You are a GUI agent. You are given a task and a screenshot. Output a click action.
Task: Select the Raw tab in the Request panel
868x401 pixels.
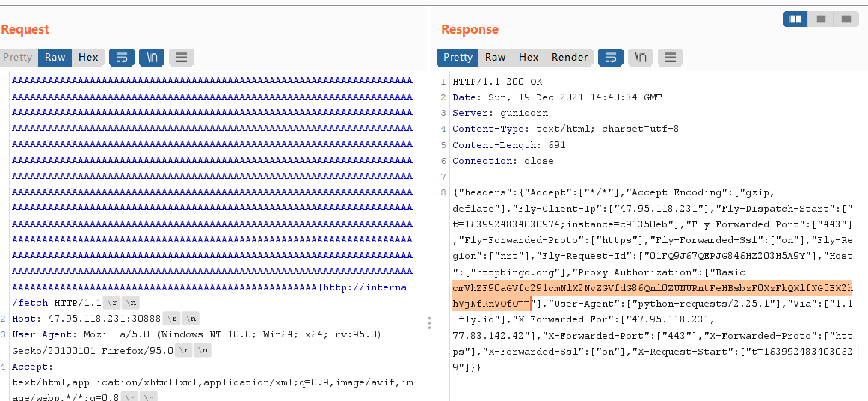tap(55, 57)
